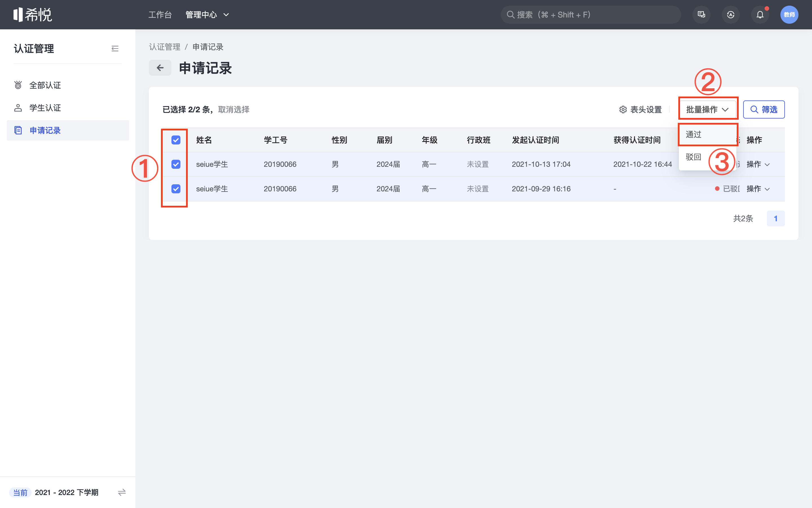Click the circled-A language icon in the header
The width and height of the screenshot is (812, 508).
click(731, 14)
